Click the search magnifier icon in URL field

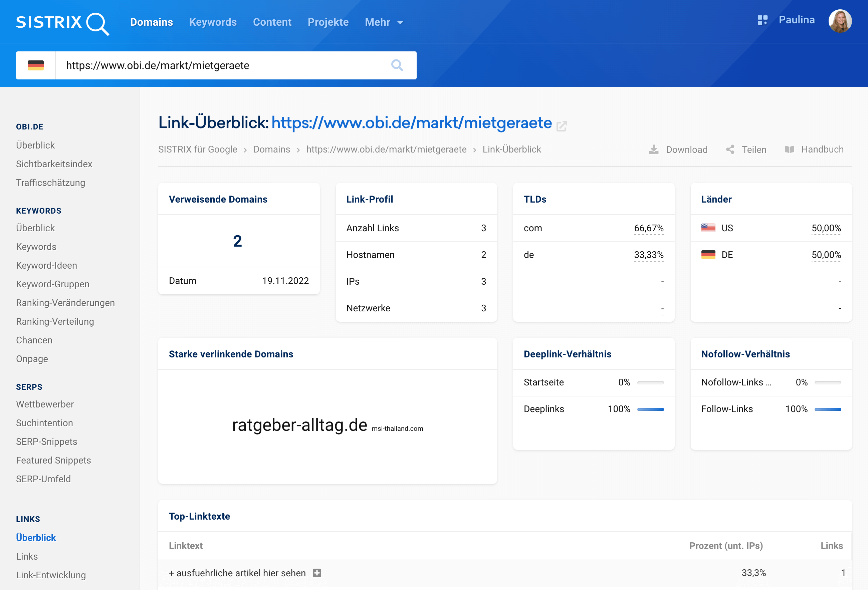click(x=397, y=65)
